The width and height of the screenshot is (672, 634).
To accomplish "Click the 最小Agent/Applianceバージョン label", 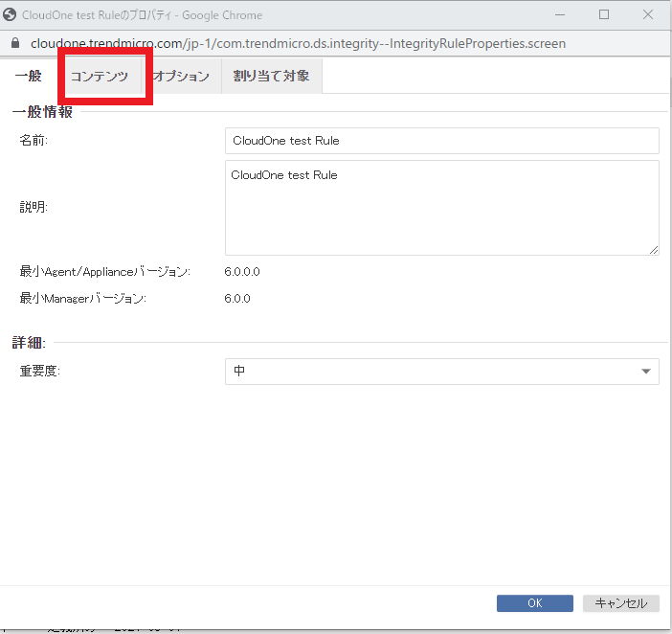I will 105,272.
